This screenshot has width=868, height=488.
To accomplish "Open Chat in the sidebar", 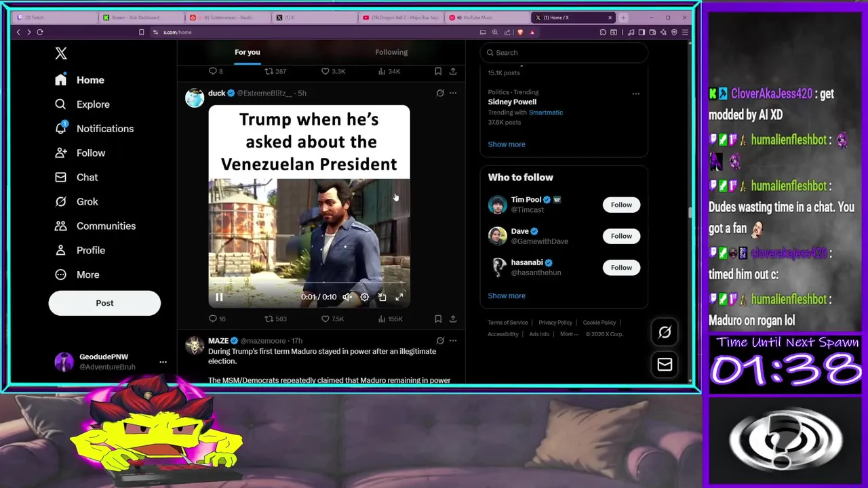I will pyautogui.click(x=77, y=178).
